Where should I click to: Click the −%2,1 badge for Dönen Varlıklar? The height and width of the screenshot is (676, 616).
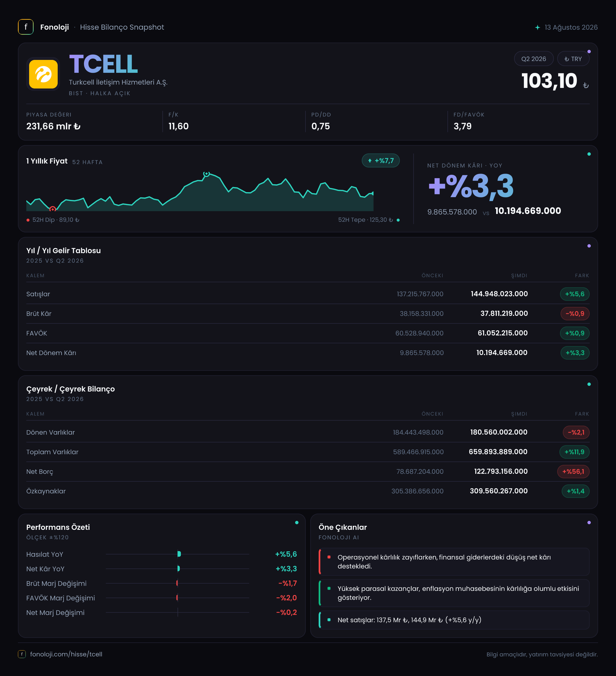point(576,432)
